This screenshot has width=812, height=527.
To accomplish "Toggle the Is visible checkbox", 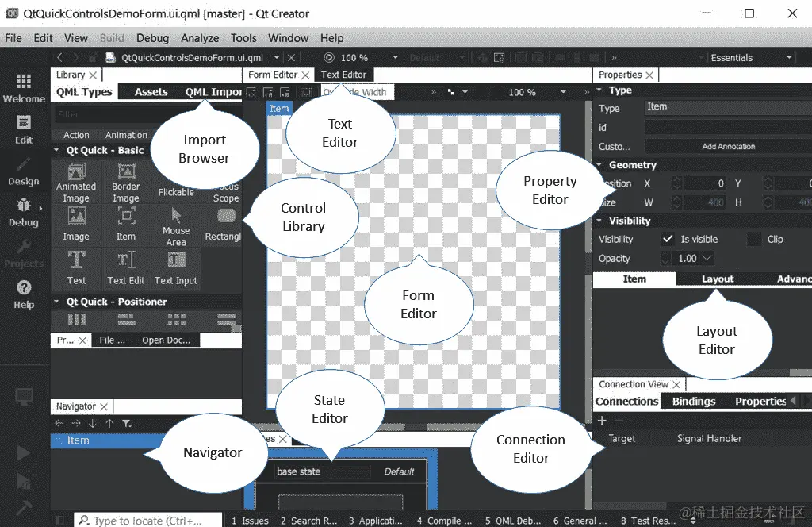I will click(668, 239).
